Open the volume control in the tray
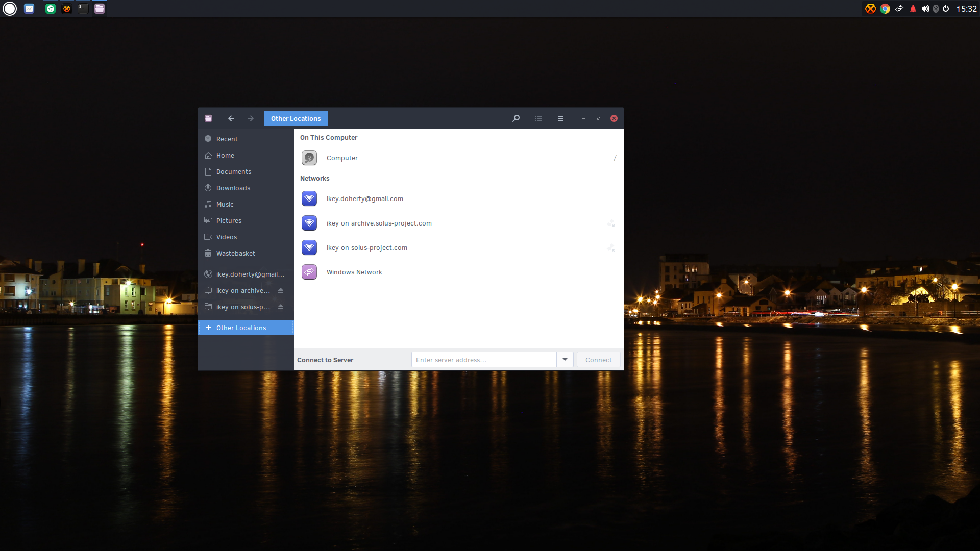The height and width of the screenshot is (551, 980). coord(925,9)
